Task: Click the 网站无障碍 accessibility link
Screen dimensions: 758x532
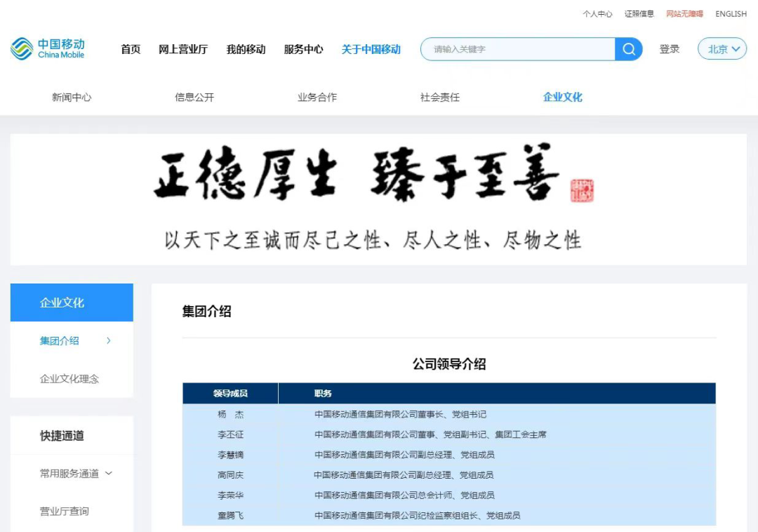Action: click(x=686, y=13)
